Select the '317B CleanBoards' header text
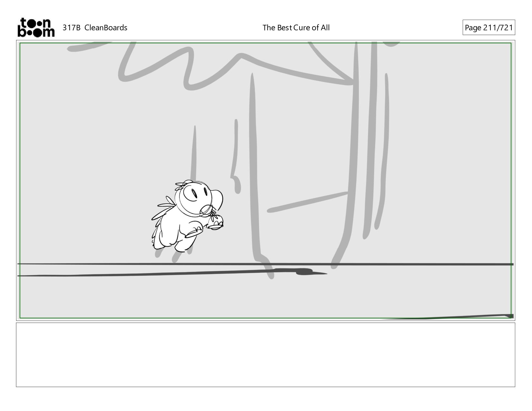 pyautogui.click(x=95, y=28)
